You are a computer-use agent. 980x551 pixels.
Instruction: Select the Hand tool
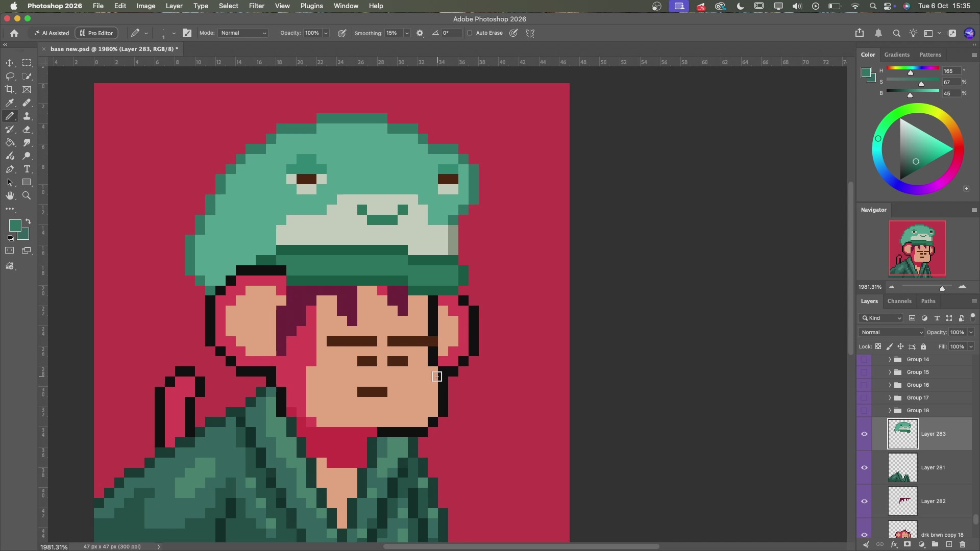[10, 196]
